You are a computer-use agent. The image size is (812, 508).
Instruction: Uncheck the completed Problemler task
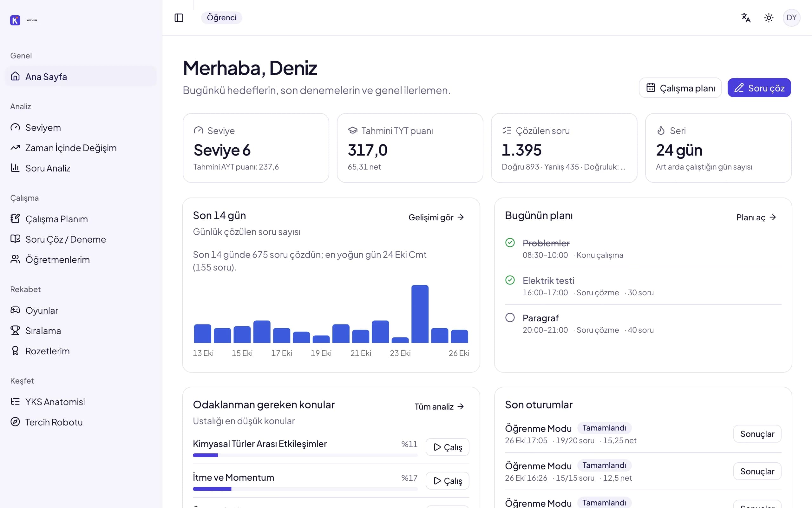(x=510, y=243)
